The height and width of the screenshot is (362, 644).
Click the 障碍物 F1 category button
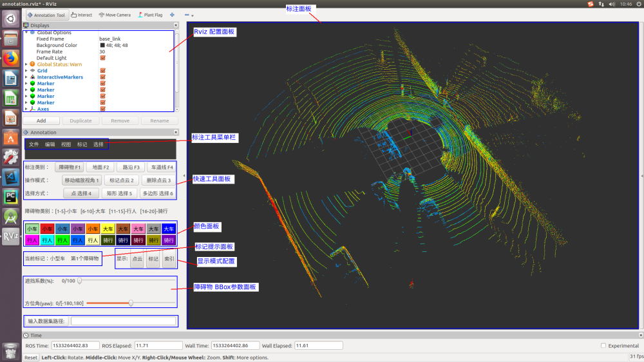coord(70,167)
